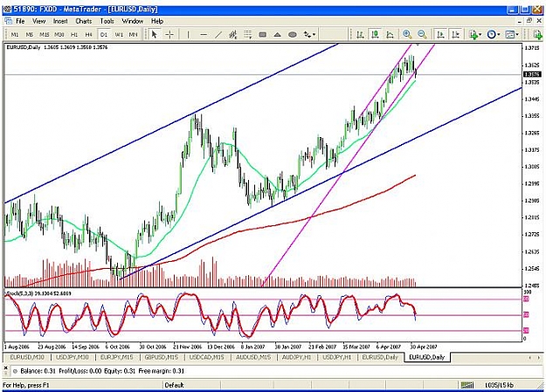Set timeframe to W1
Image resolution: width=546 pixels, height=392 pixels.
tap(119, 34)
